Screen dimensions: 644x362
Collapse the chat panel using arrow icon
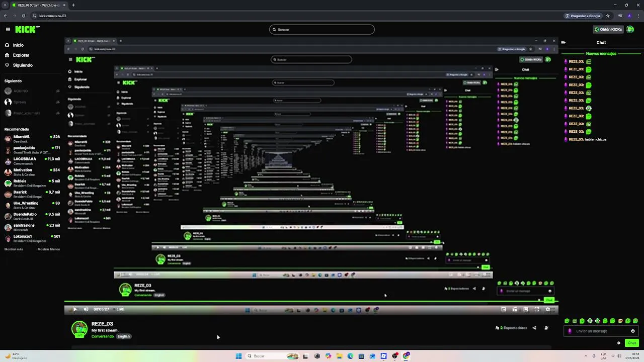point(563,43)
